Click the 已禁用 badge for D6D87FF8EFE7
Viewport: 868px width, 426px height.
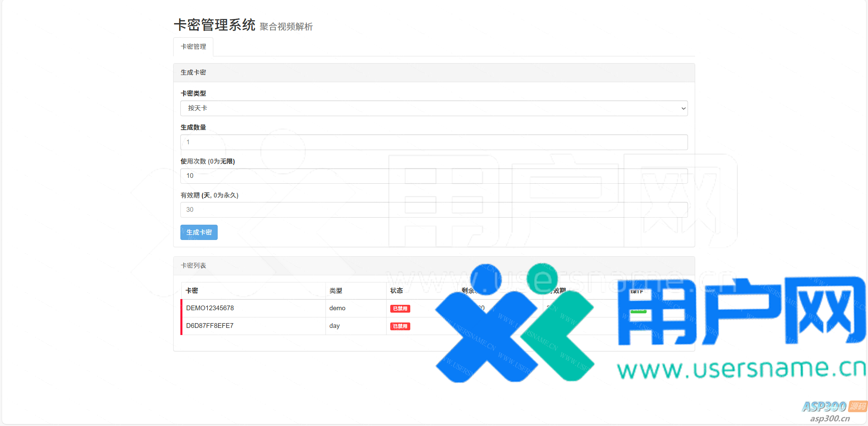coord(400,326)
